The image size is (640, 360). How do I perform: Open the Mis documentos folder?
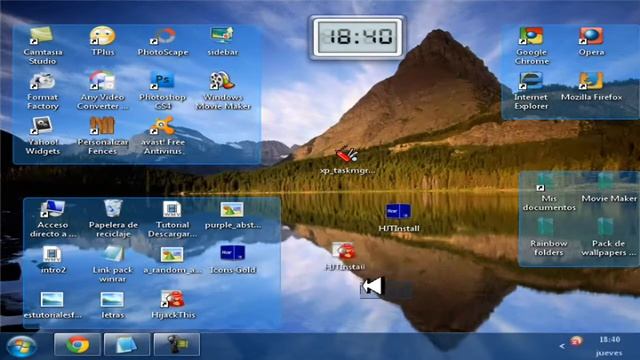[549, 192]
